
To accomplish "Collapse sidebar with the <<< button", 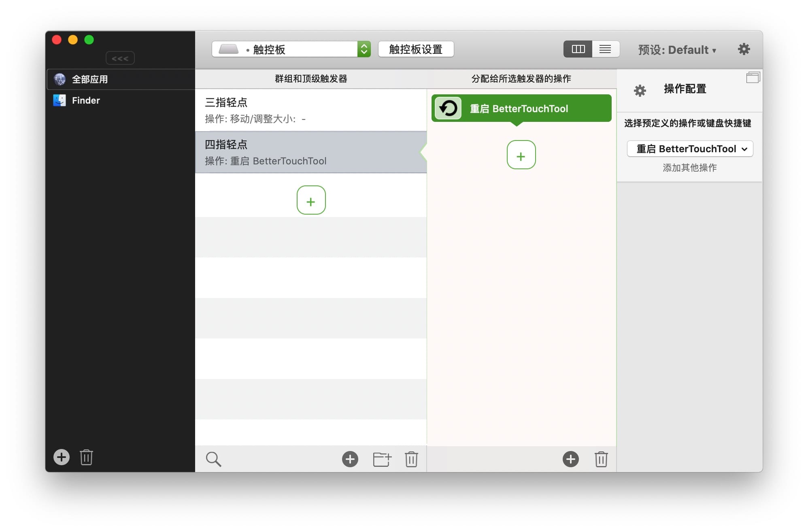I will (x=120, y=58).
